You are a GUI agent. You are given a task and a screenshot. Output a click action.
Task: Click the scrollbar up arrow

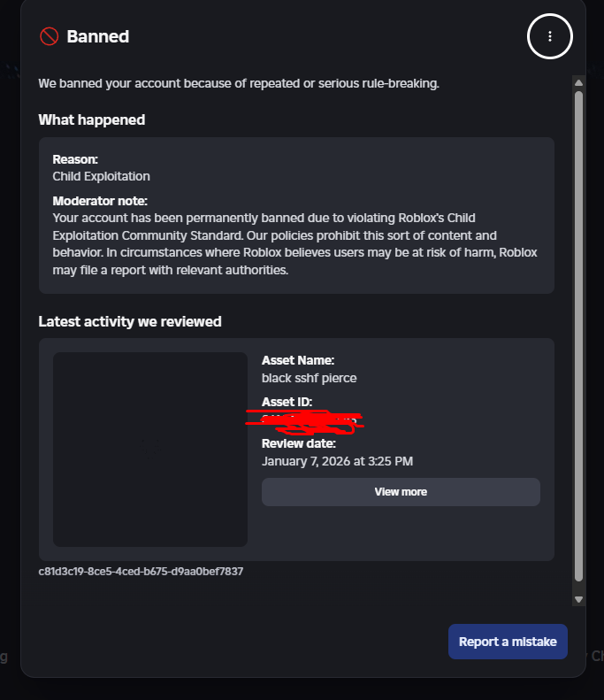[578, 82]
